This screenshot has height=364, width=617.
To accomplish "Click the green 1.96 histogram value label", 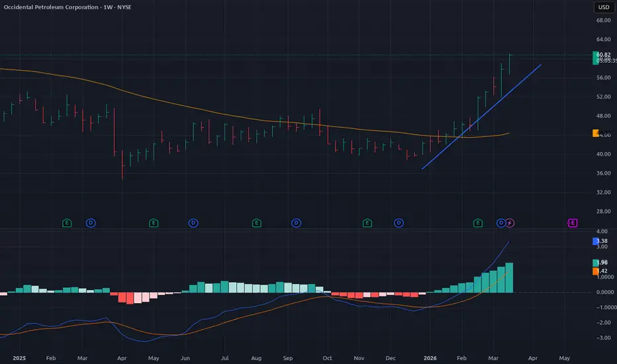I will (600, 263).
